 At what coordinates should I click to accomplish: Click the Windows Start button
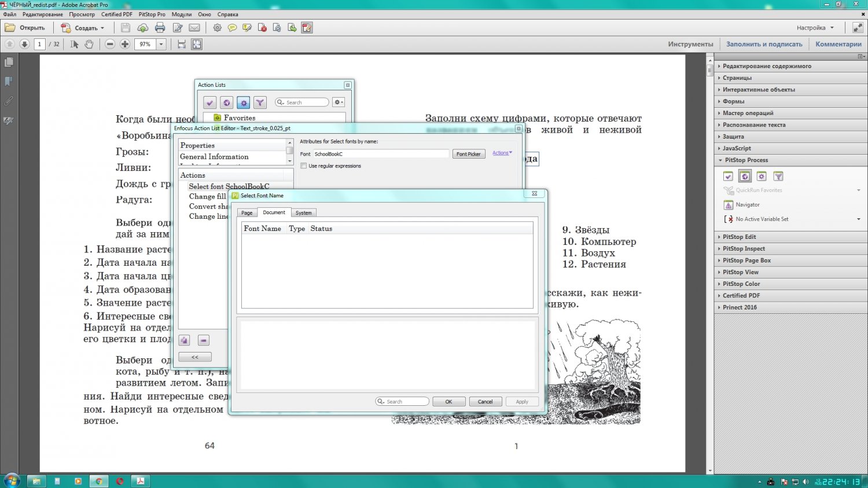[x=12, y=480]
